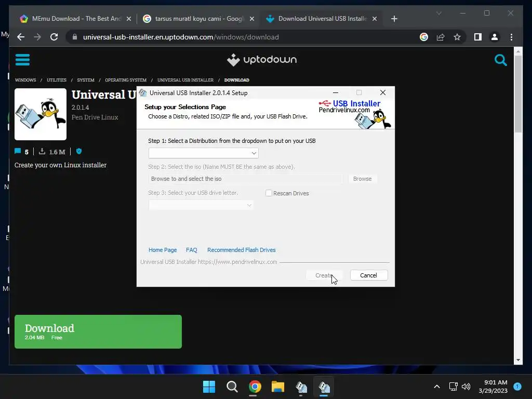Click the Uptodown search magnifier icon
This screenshot has height=399, width=532.
point(500,60)
